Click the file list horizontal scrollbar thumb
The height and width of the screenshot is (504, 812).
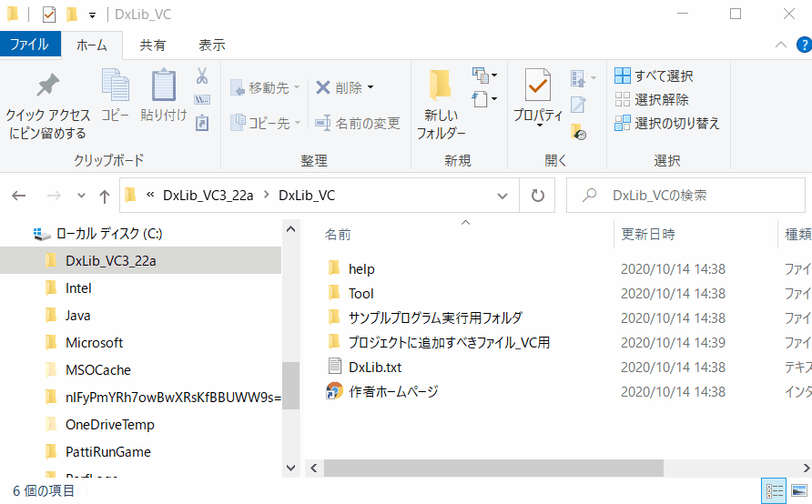(x=493, y=469)
